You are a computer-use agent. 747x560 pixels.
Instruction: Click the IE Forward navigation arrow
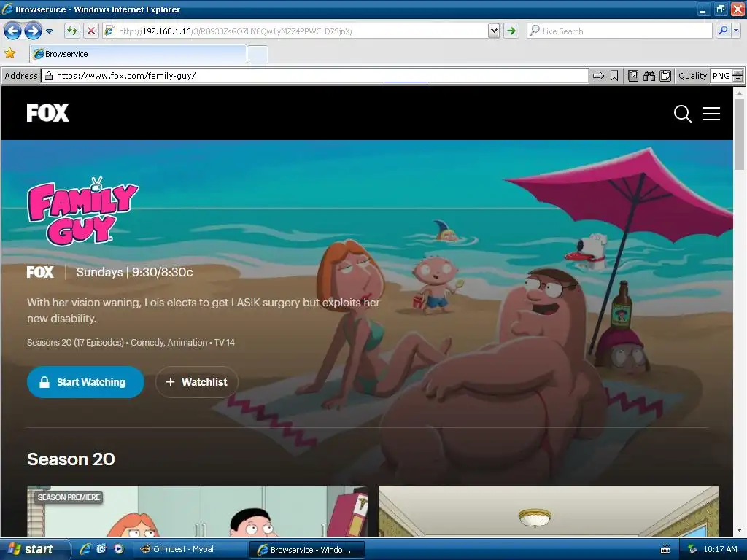[x=33, y=31]
